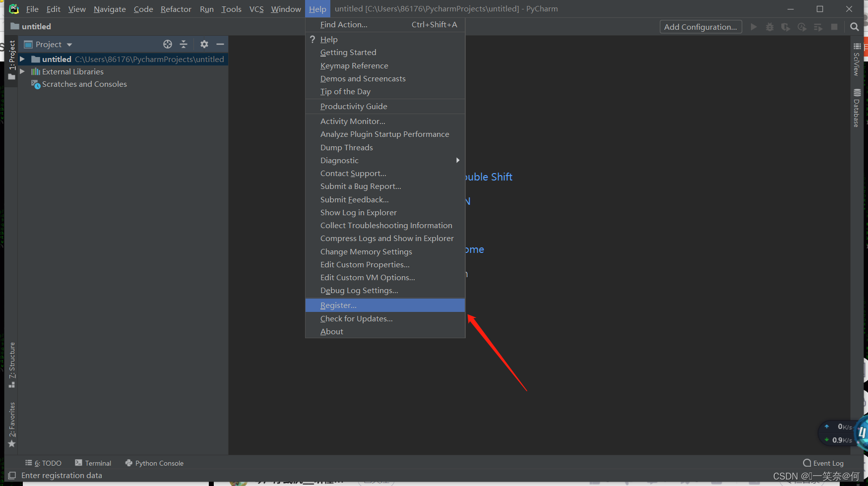Open the Code menu
Screen dimensions: 868x486
pos(143,9)
